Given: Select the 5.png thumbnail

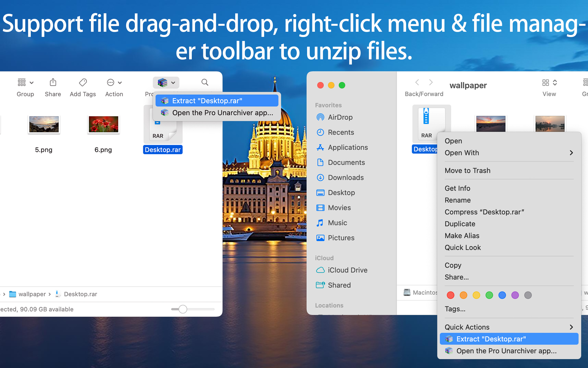Looking at the screenshot, I should (x=44, y=124).
